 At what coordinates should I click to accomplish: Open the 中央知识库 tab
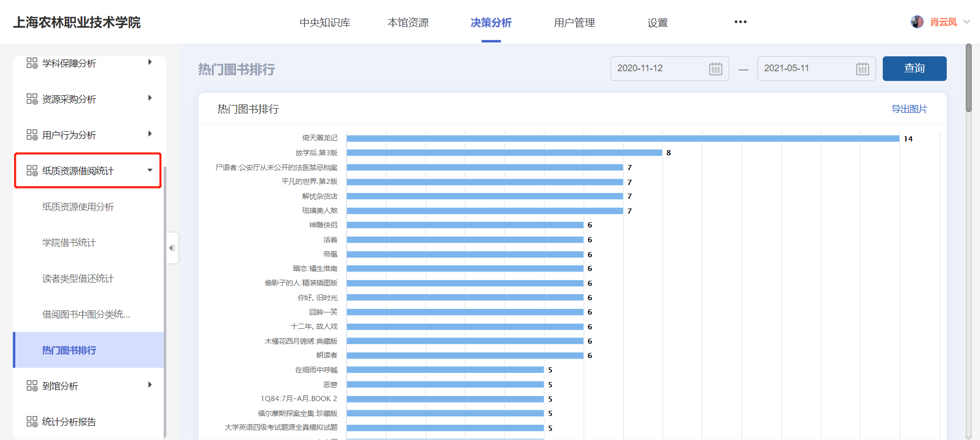(325, 23)
